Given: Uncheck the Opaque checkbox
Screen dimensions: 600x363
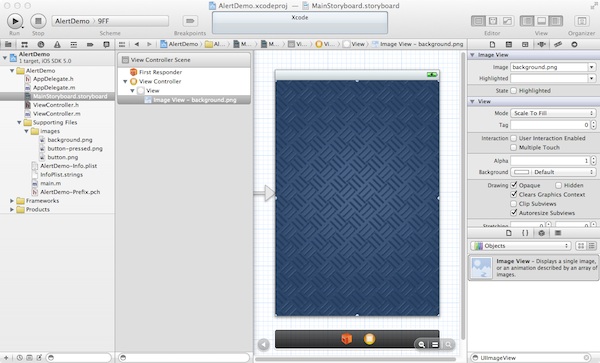Looking at the screenshot, I should (x=514, y=185).
